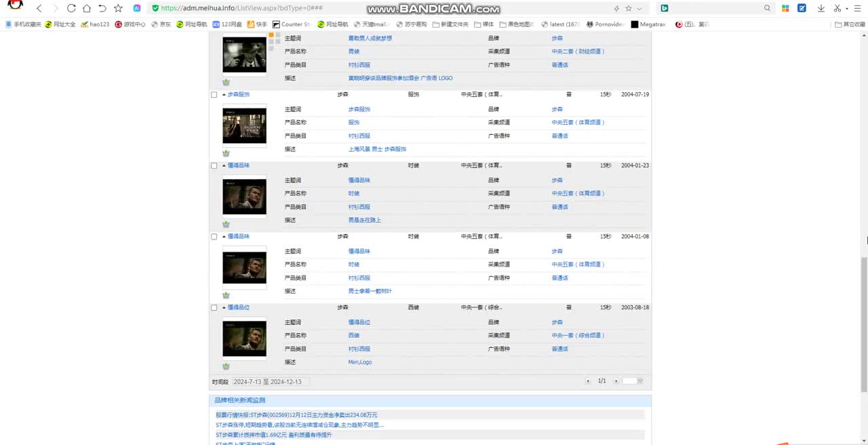Screen dimensions: 868x445
Task: Open the 游戏中心 bookmark
Action: 130,24
